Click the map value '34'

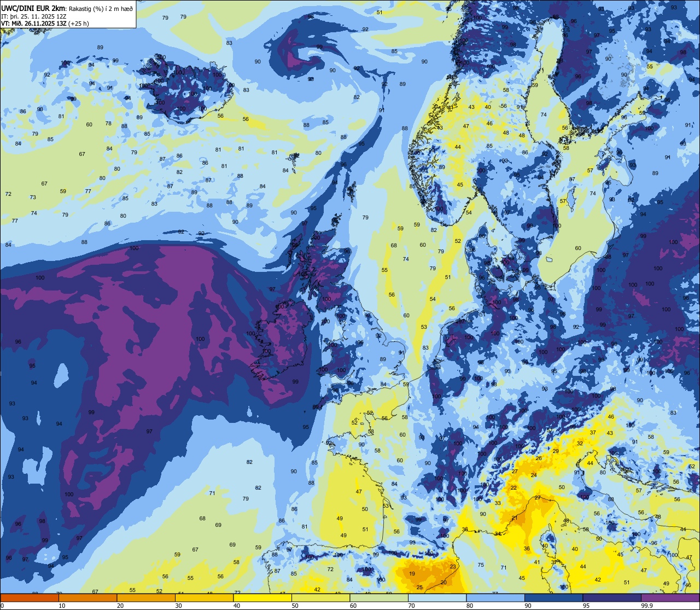point(498,533)
